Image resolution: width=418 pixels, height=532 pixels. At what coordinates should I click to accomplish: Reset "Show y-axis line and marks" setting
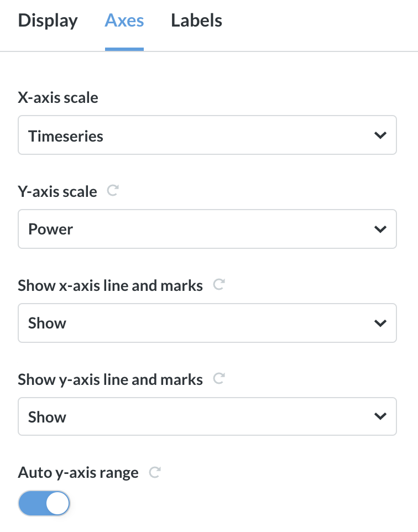click(x=219, y=378)
